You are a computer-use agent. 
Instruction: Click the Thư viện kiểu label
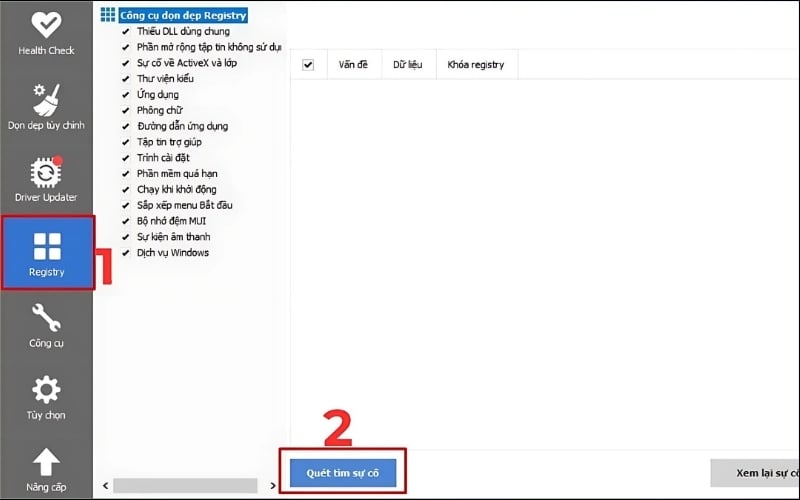click(165, 79)
